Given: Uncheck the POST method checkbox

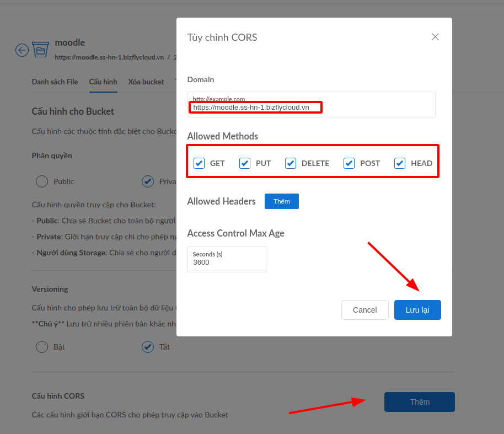Looking at the screenshot, I should coord(349,163).
